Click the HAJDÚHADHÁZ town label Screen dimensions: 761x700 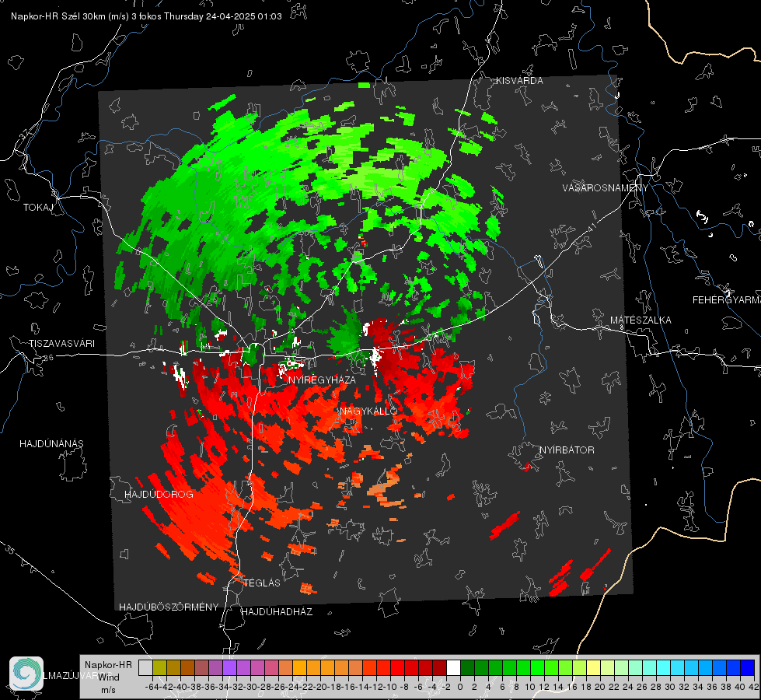(278, 612)
